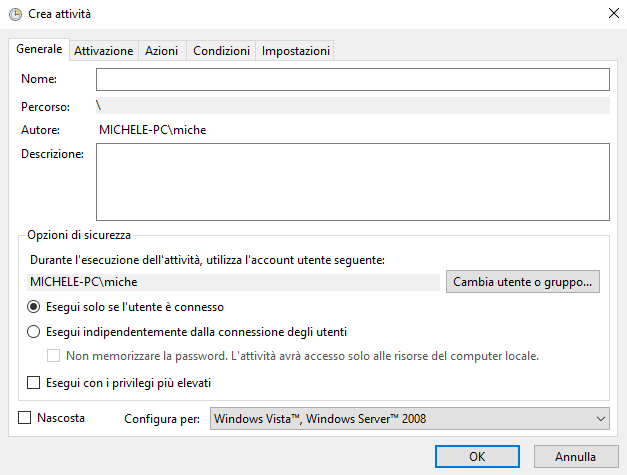Click the Percorso label
This screenshot has height=475, width=627.
[45, 107]
